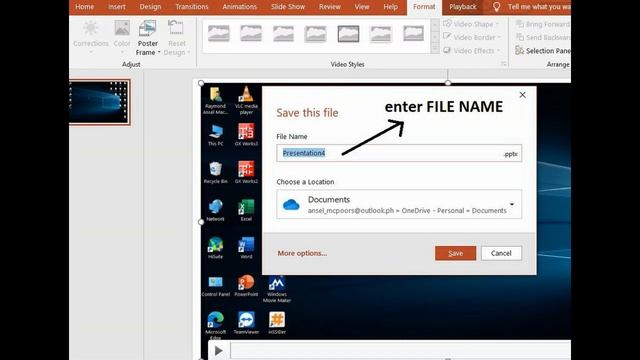Click Bring Forward in Arrange group
Image resolution: width=640 pixels, height=360 pixels.
(542, 24)
